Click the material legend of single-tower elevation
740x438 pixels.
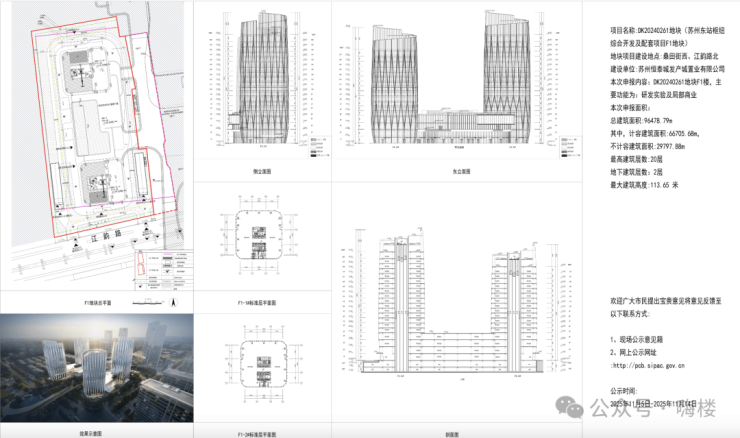pos(320,147)
